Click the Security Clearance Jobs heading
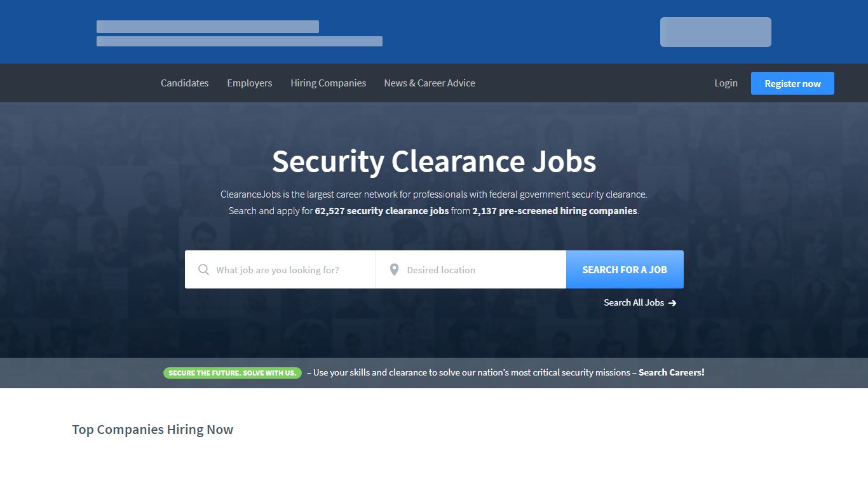Screen dimensions: 868x488 (x=434, y=161)
